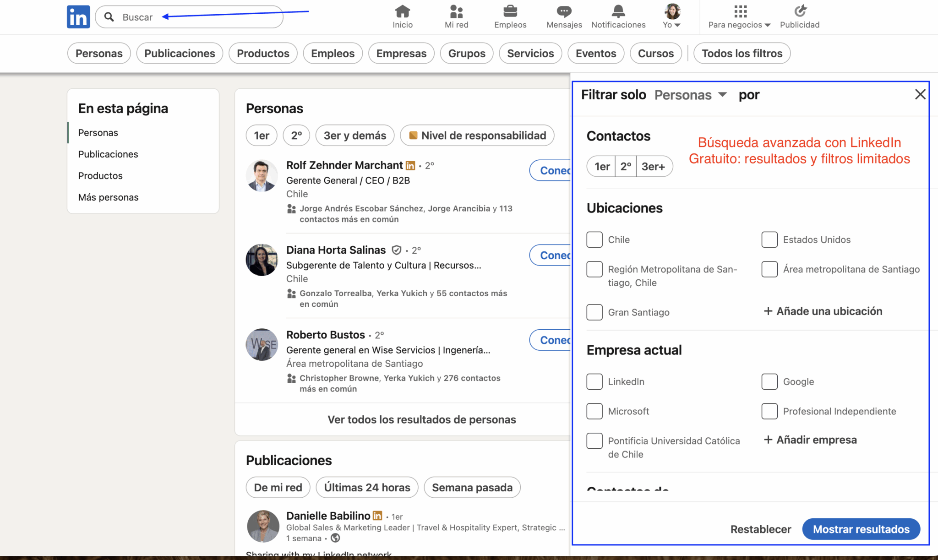Click the Premium badge beside Rolf Zehnder Marchant
Screen dimensions: 938x560
(x=410, y=165)
